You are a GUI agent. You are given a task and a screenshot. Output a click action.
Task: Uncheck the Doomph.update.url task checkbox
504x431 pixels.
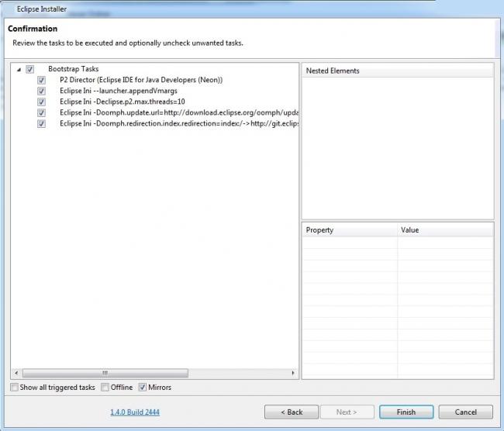[41, 113]
